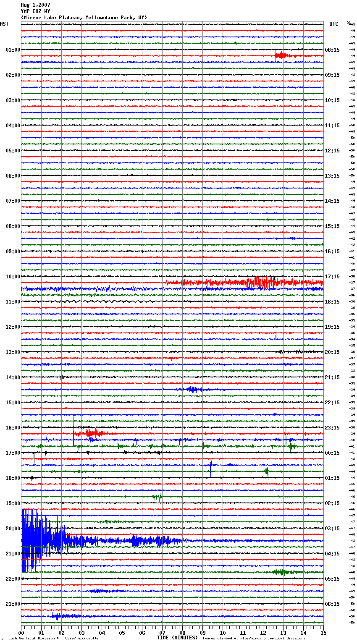The height and width of the screenshot is (644, 357).
Task: Select the station code "YMP EHZ WY"
Action: (35, 11)
